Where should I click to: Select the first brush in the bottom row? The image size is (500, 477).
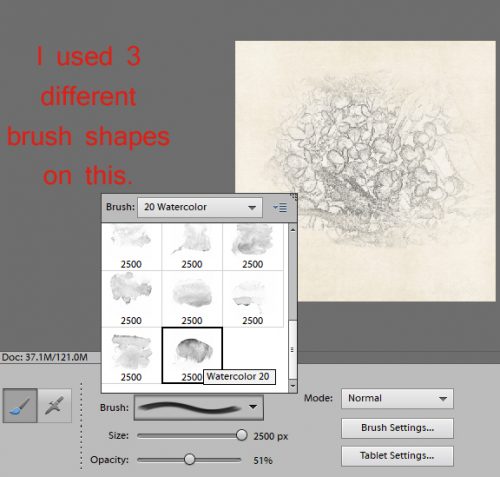pyautogui.click(x=131, y=355)
